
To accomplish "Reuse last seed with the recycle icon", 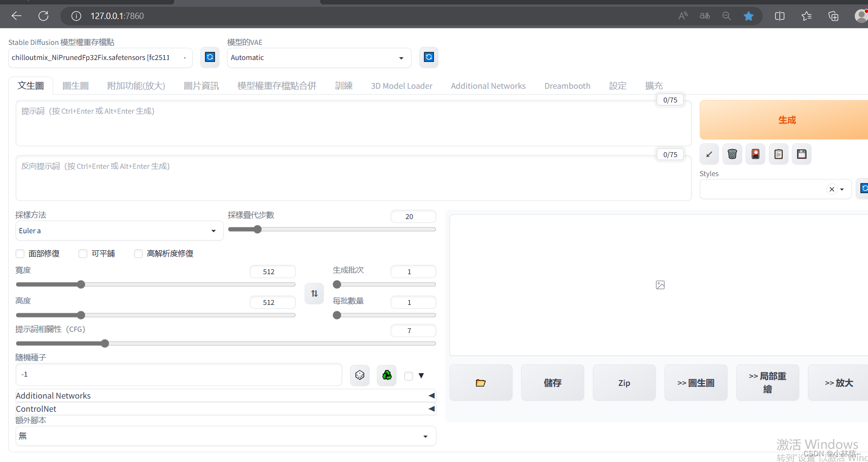I will point(387,375).
